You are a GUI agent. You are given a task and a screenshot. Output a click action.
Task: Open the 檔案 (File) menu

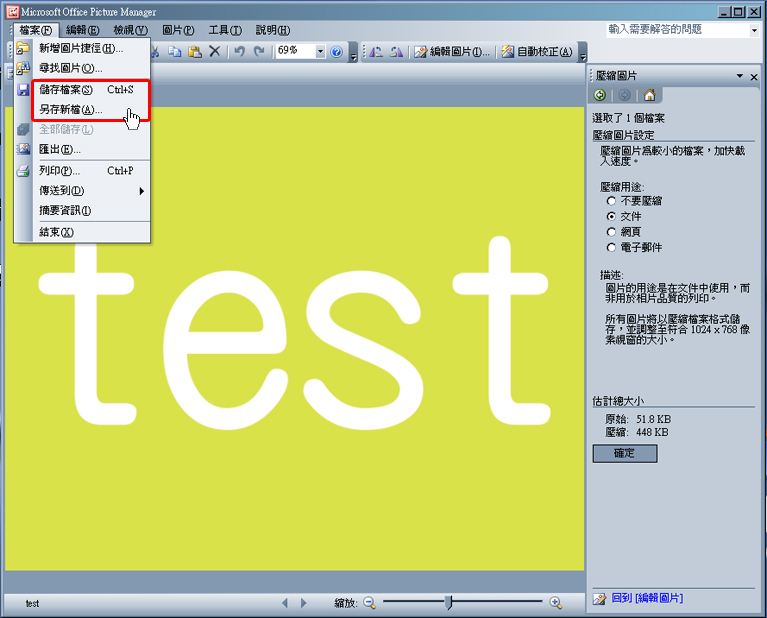pyautogui.click(x=36, y=30)
